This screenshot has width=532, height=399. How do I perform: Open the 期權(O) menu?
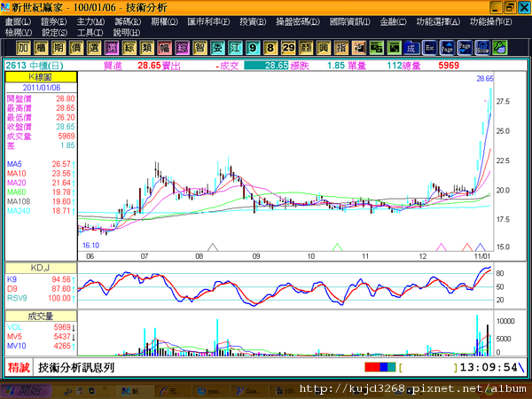point(164,21)
